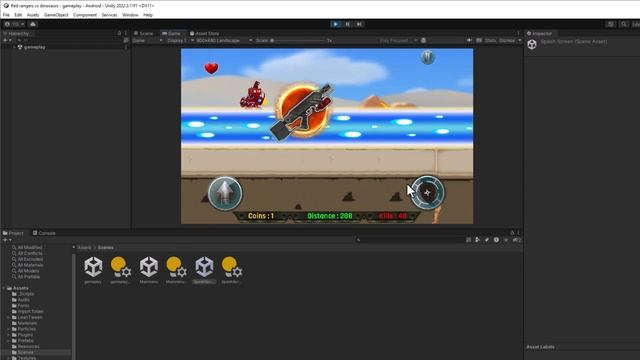
Task: Toggle Mute Audio in Game view
Action: click(469, 40)
